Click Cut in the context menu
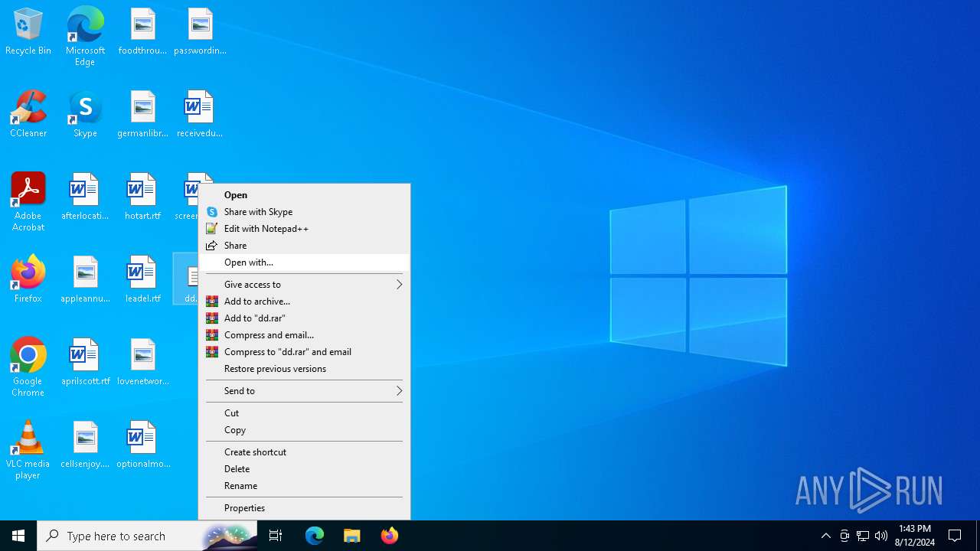Viewport: 980px width, 551px height. click(304, 413)
